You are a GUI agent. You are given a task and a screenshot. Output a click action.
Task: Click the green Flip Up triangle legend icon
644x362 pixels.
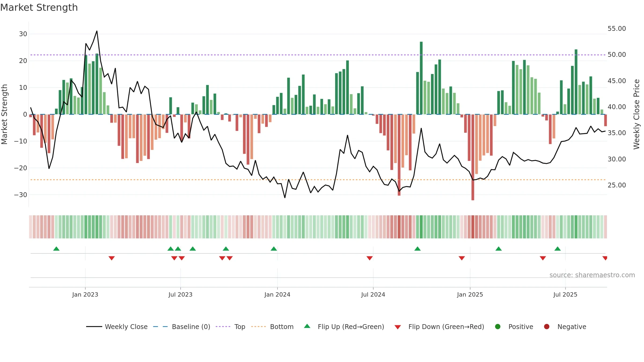tap(307, 326)
